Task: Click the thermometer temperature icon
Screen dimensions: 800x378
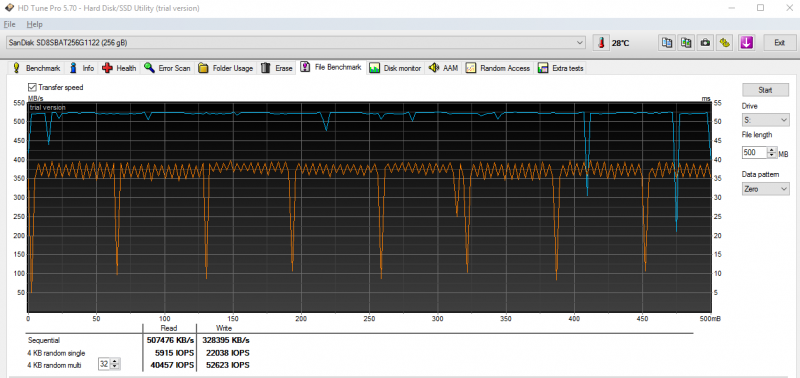Action: click(602, 43)
